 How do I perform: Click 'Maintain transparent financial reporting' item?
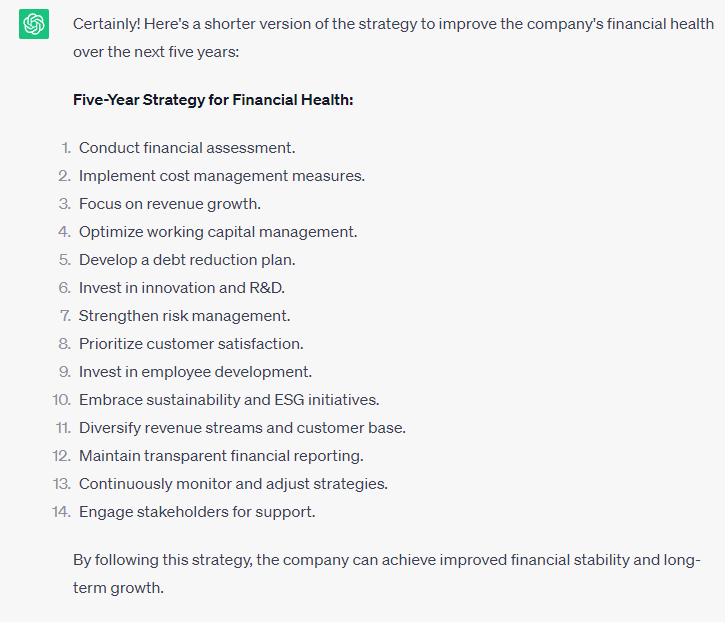(221, 456)
